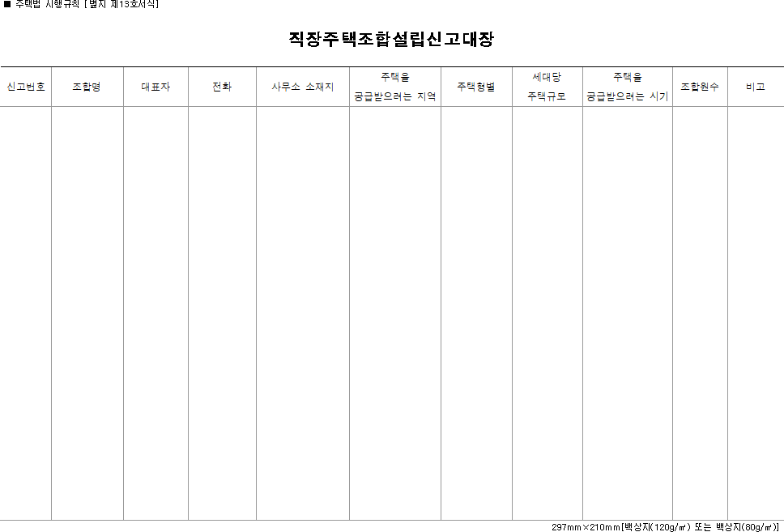Click the 조합원수 column header
Screen dimensions: 784x532
point(699,85)
